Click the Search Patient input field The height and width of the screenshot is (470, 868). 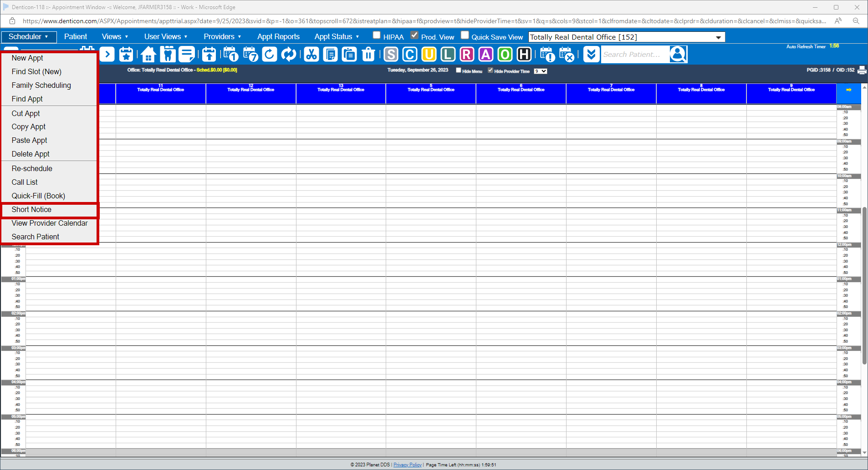635,55
